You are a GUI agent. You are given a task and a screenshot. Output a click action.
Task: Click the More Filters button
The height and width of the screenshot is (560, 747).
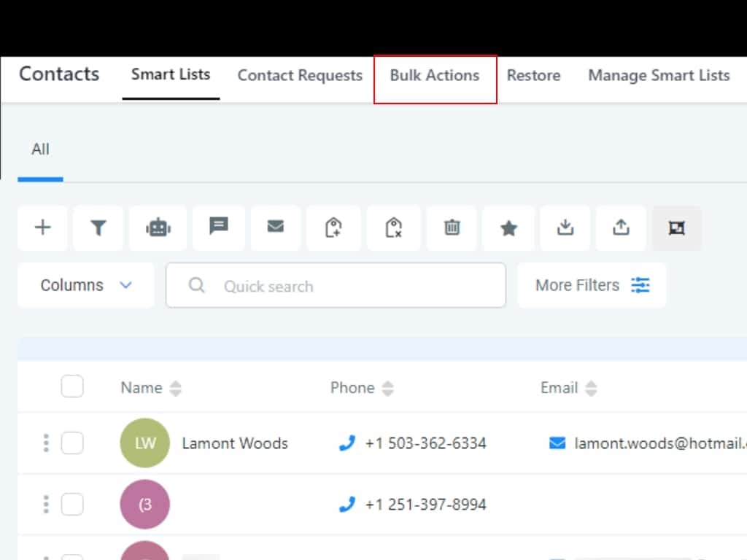[x=592, y=285]
